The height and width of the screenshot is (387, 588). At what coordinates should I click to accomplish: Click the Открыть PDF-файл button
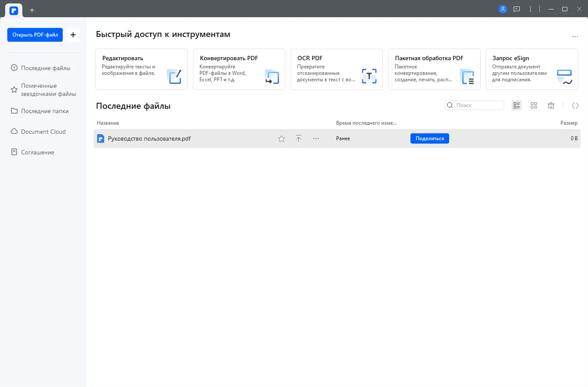35,35
